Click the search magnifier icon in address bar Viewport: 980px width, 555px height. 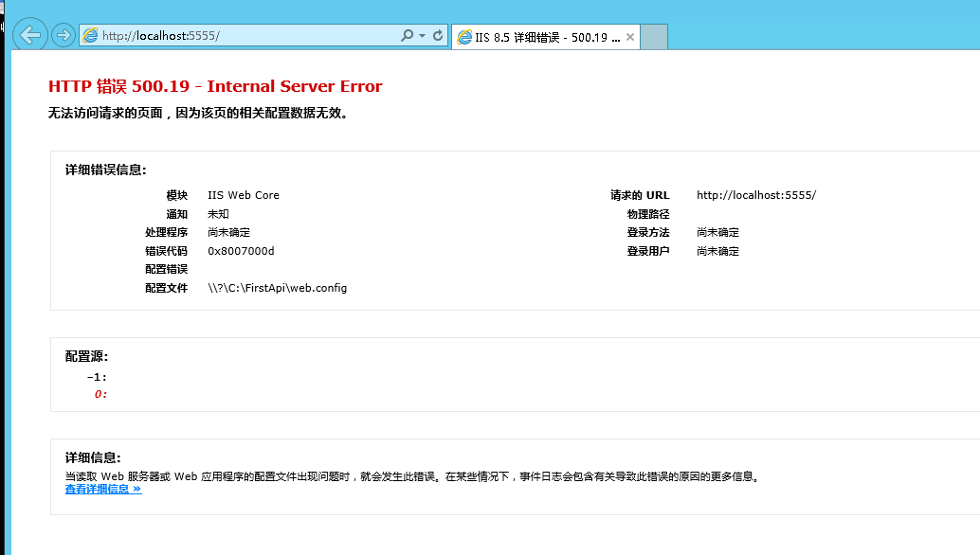pos(407,36)
